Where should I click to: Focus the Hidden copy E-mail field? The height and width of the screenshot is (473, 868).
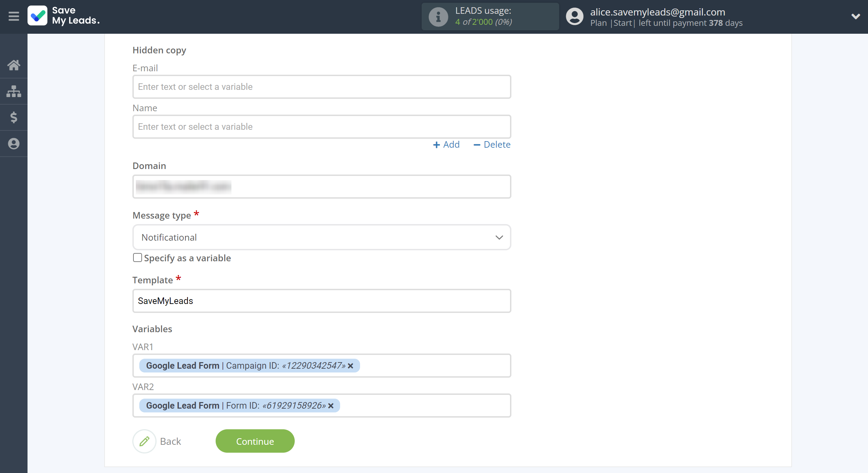[x=322, y=87]
